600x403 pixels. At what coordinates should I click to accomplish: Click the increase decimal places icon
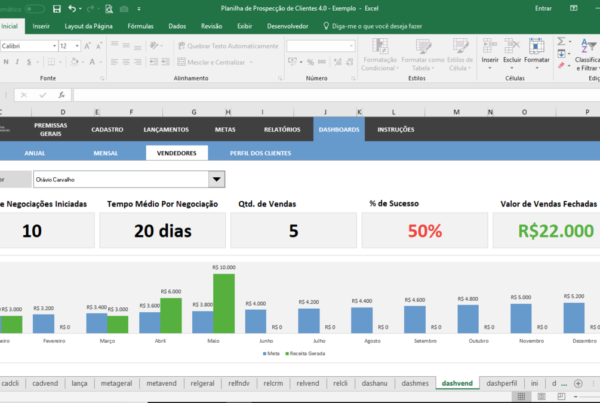coord(338,62)
